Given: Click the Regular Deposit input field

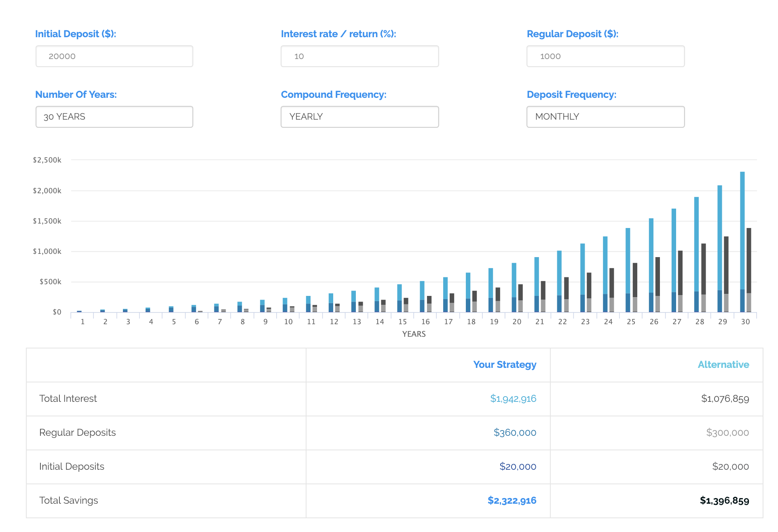Looking at the screenshot, I should [605, 56].
